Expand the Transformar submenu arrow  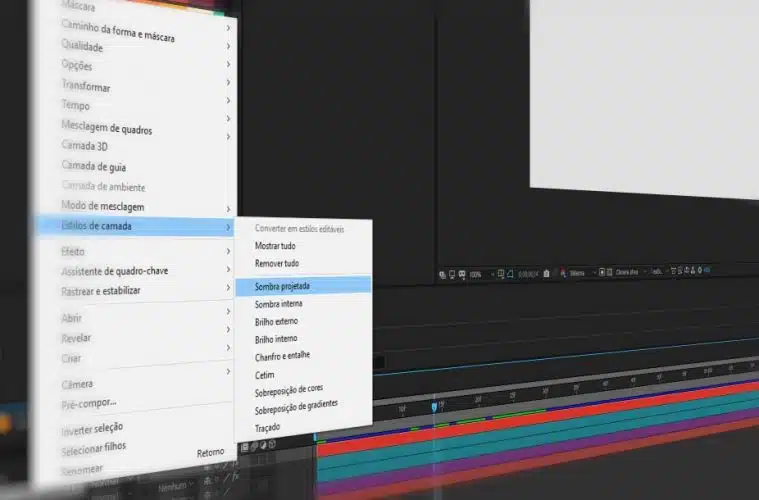point(229,82)
